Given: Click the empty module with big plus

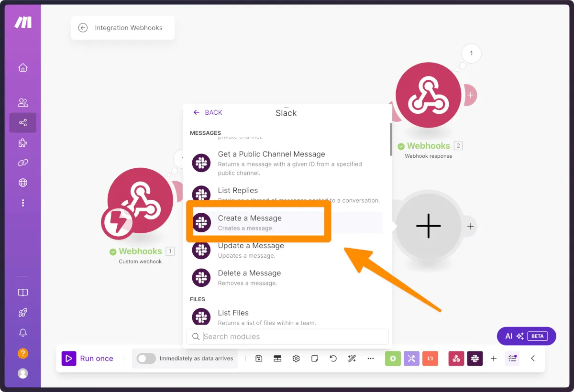Looking at the screenshot, I should pyautogui.click(x=428, y=226).
